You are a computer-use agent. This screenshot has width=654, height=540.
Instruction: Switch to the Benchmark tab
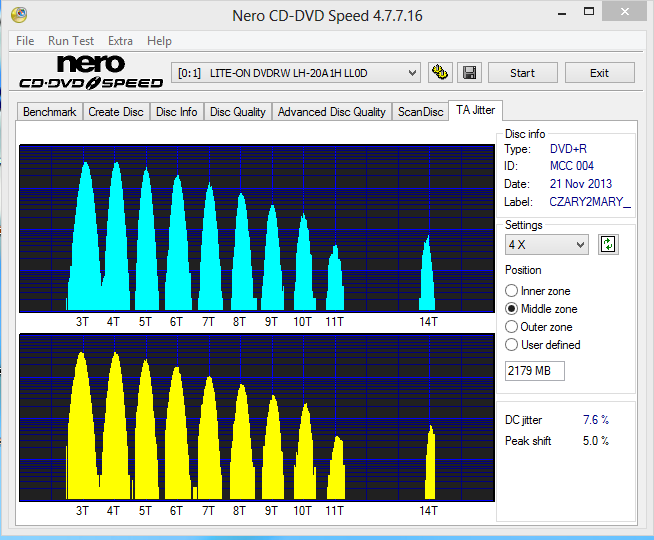(50, 112)
